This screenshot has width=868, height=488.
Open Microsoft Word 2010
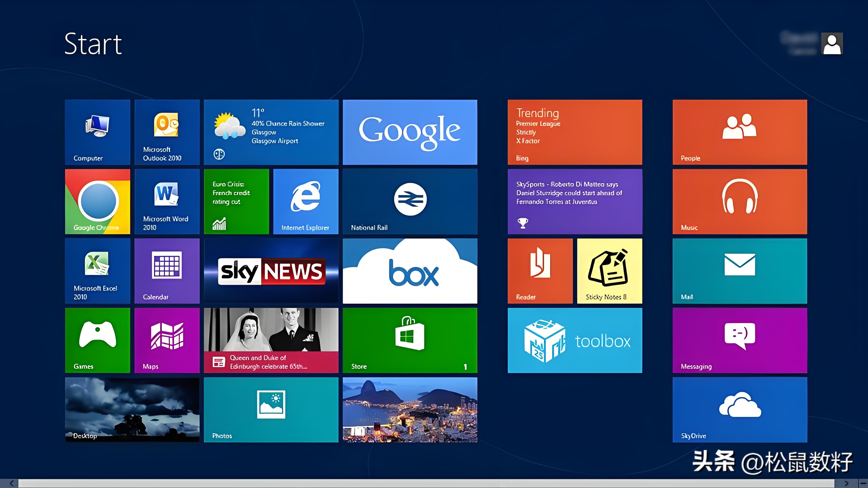pos(167,201)
